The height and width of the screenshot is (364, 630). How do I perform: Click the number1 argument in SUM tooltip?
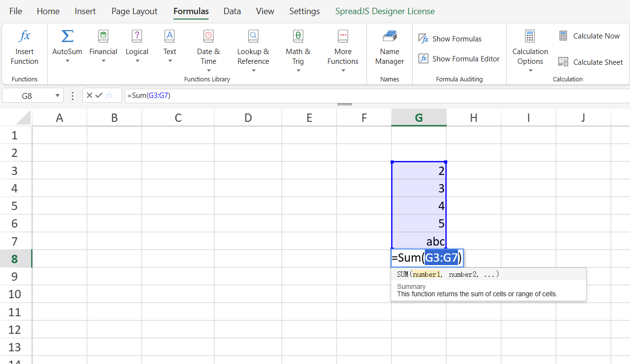(426, 274)
